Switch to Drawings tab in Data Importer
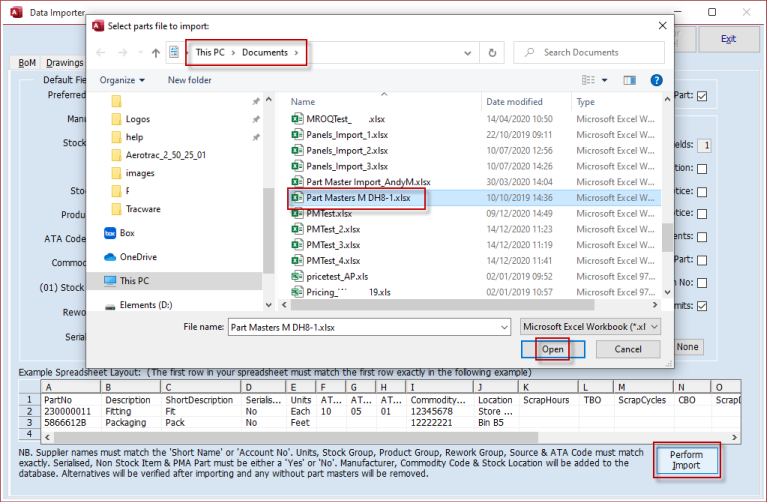 coord(65,63)
